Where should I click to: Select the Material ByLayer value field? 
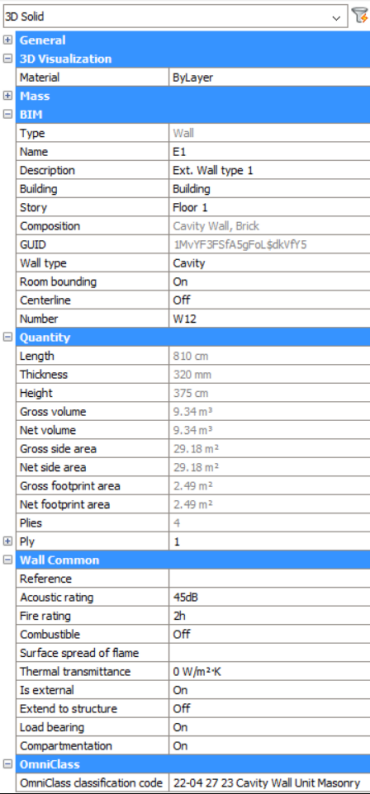(269, 77)
